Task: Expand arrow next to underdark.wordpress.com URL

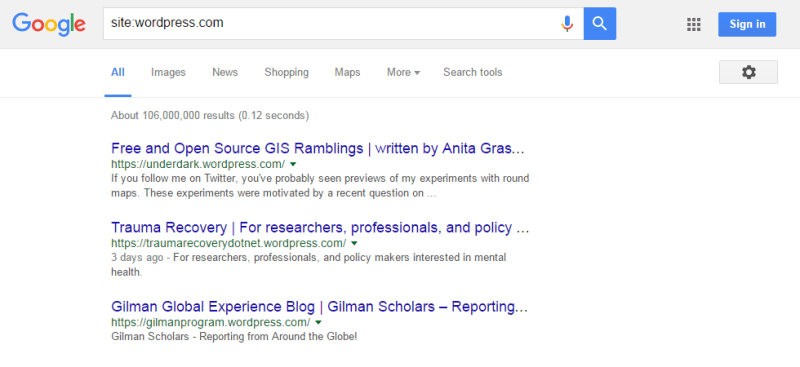Action: click(x=293, y=164)
